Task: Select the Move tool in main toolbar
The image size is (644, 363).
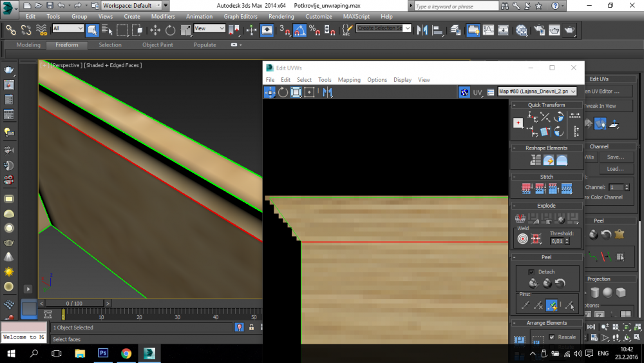Action: (x=155, y=30)
